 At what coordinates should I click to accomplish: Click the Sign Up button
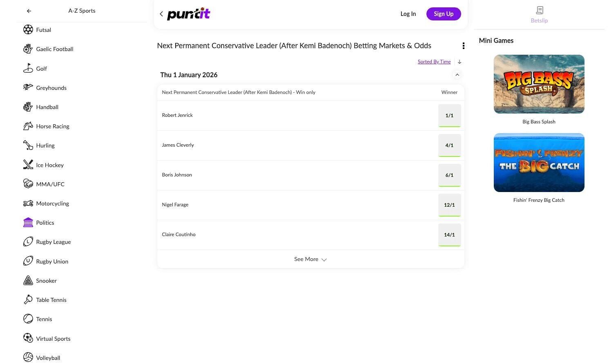point(444,14)
